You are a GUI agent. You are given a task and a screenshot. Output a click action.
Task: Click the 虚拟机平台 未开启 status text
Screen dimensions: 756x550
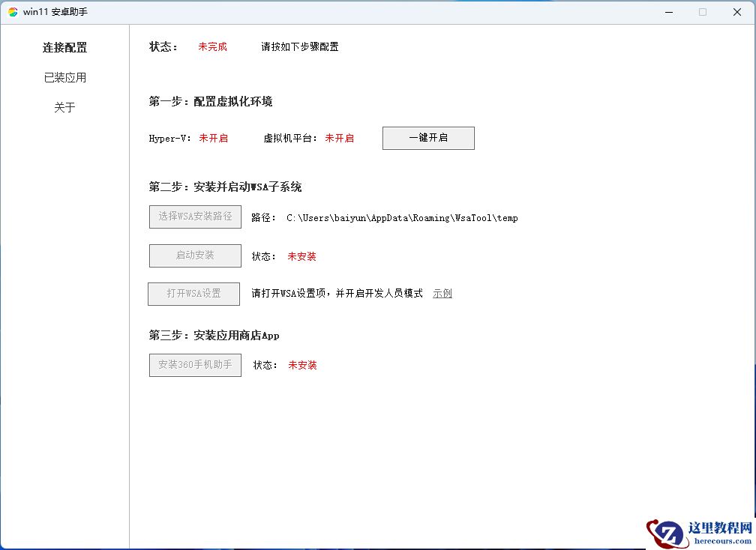click(x=340, y=138)
